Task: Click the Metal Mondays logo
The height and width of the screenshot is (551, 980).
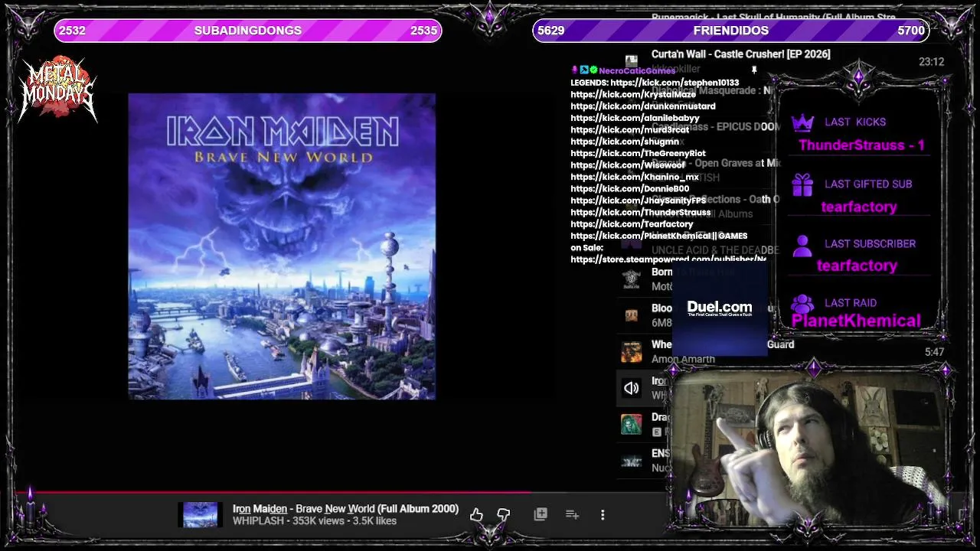Action: click(x=58, y=89)
